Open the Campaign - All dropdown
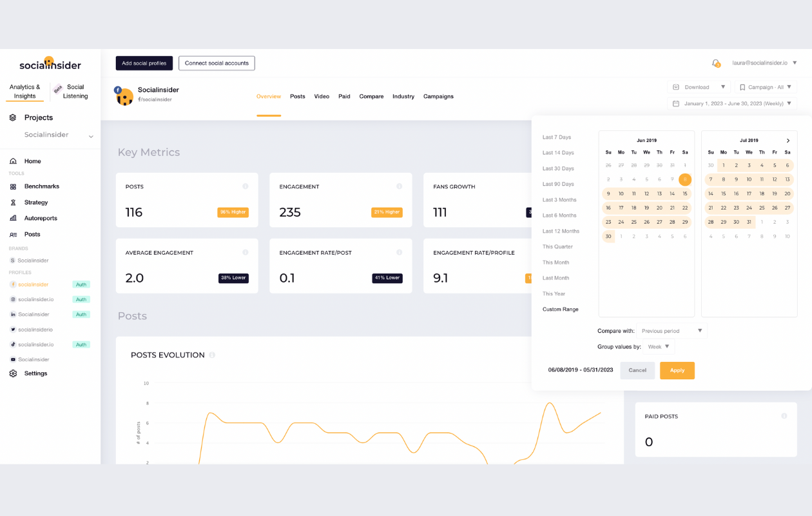Viewport: 812px width, 516px height. click(x=766, y=87)
